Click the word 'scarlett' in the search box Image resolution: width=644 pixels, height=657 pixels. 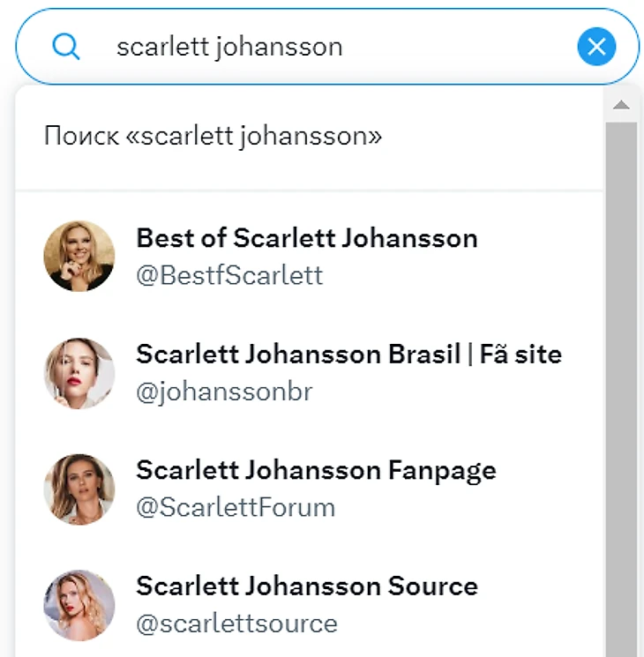point(162,47)
